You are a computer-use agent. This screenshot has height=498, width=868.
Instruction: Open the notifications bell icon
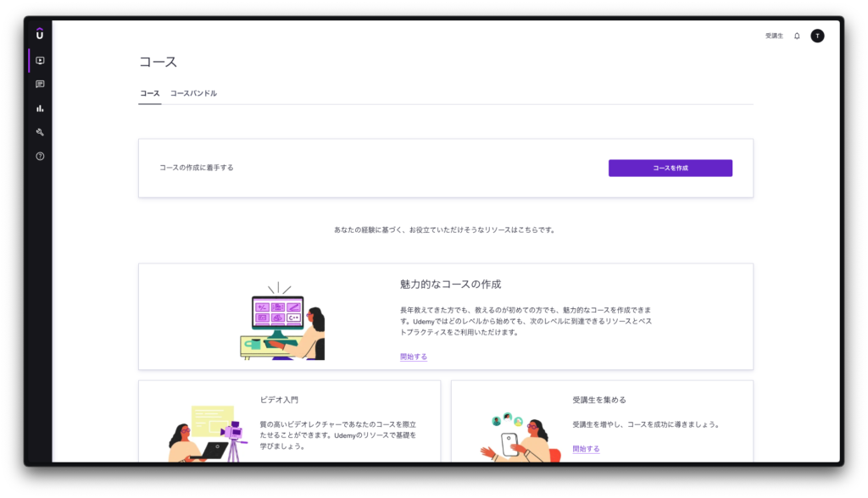click(x=797, y=36)
